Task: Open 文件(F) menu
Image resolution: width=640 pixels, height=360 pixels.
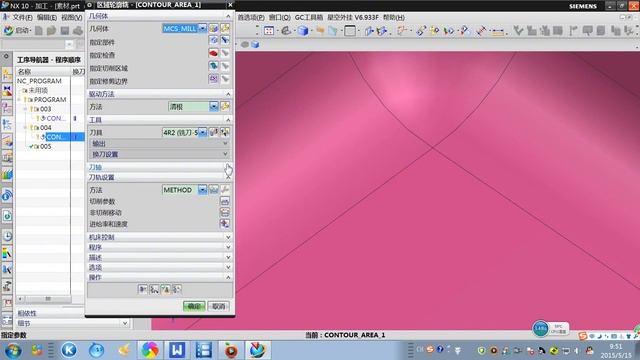Action: [22, 18]
